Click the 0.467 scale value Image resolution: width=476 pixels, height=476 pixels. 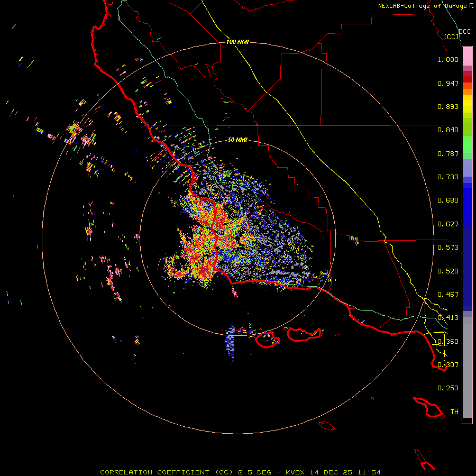(x=448, y=295)
